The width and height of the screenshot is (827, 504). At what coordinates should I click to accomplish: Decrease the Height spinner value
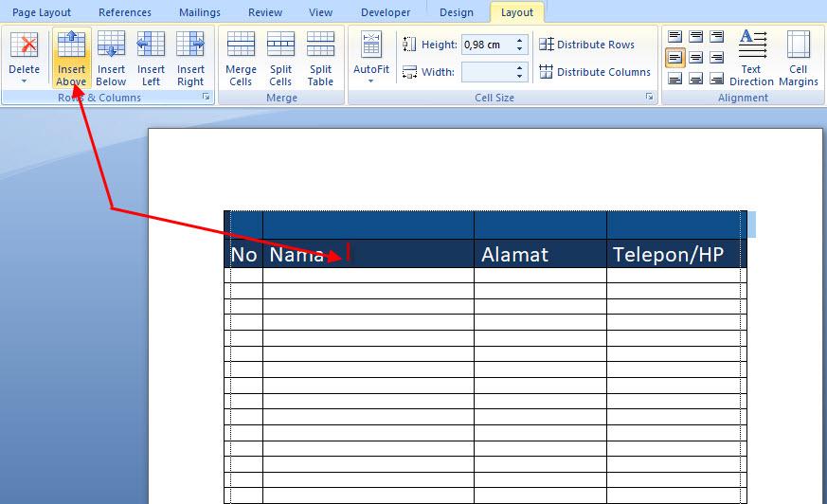(x=519, y=49)
